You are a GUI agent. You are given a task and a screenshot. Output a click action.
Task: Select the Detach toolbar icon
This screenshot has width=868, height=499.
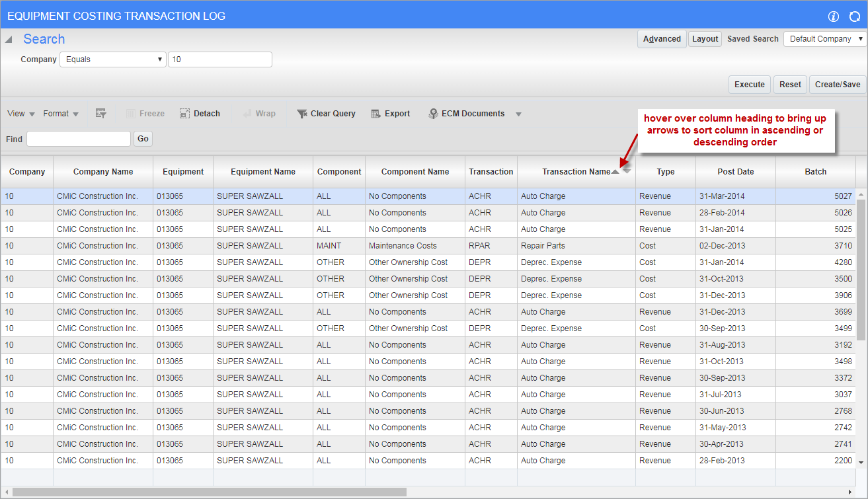pyautogui.click(x=200, y=113)
